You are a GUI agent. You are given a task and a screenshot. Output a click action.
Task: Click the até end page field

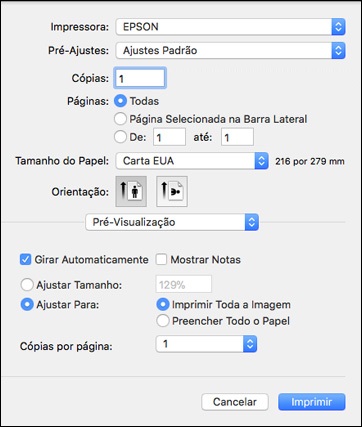237,137
